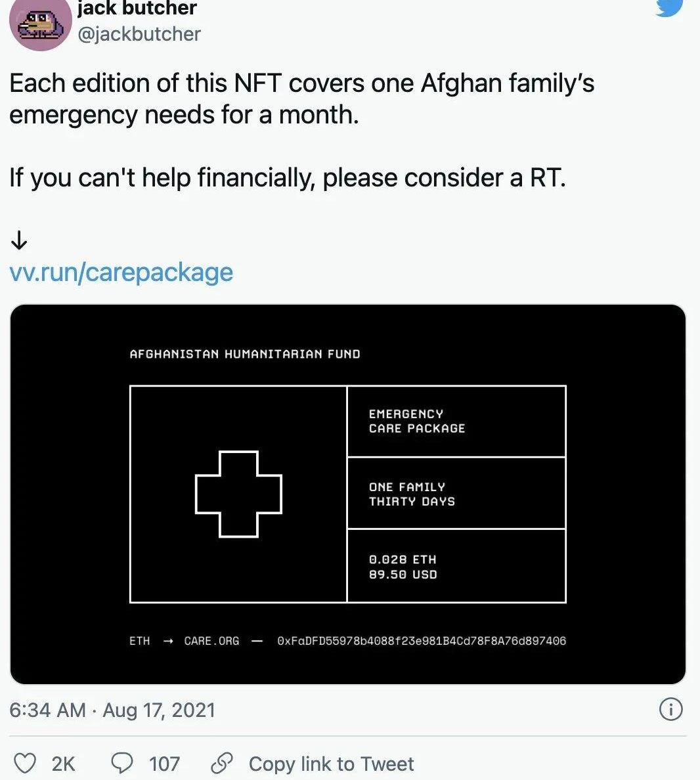The height and width of the screenshot is (780, 700).
Task: Click the 2K likes count
Action: click(64, 764)
